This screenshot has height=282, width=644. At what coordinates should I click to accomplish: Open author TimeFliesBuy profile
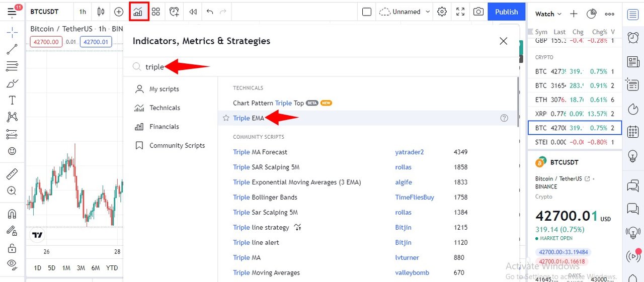pos(415,197)
